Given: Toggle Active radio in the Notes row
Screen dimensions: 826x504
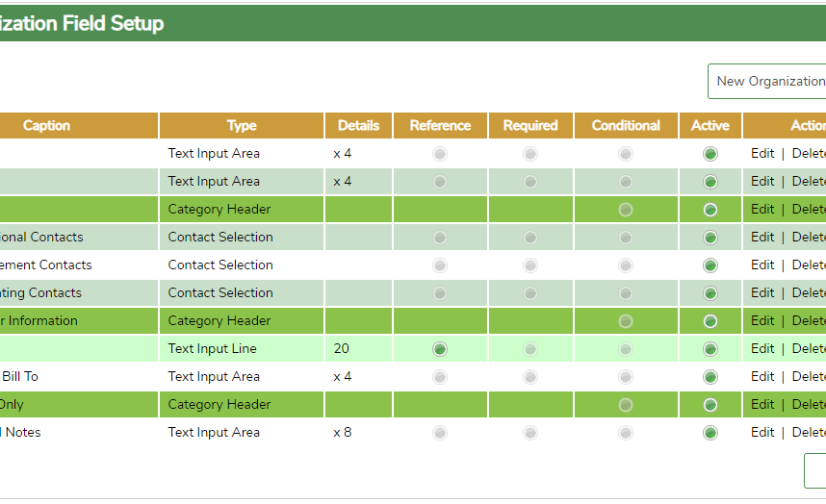Looking at the screenshot, I should 710,432.
